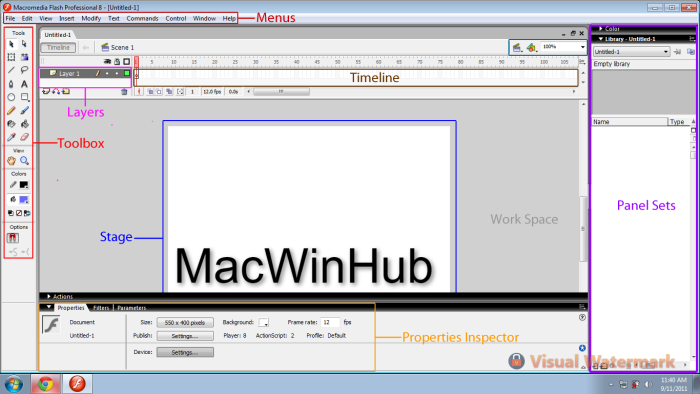Pick the fill color swatch
Image resolution: width=700 pixels, height=394 pixels.
(x=24, y=199)
